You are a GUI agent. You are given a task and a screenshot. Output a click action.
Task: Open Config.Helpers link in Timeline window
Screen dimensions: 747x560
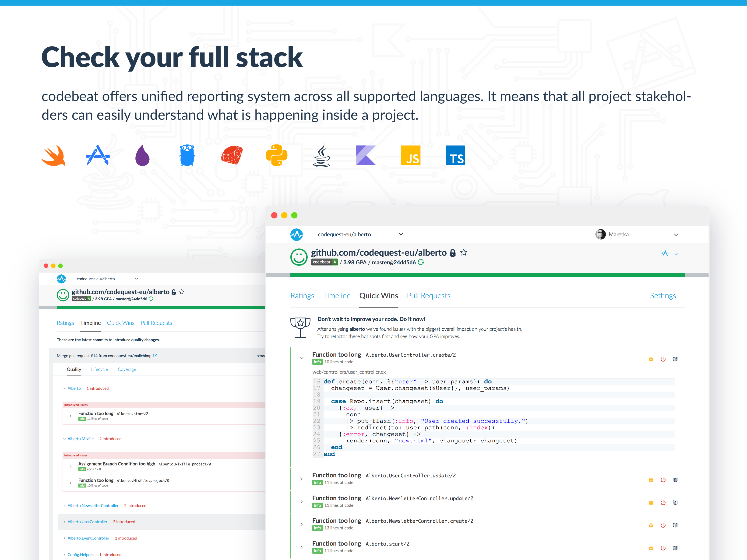point(80,555)
